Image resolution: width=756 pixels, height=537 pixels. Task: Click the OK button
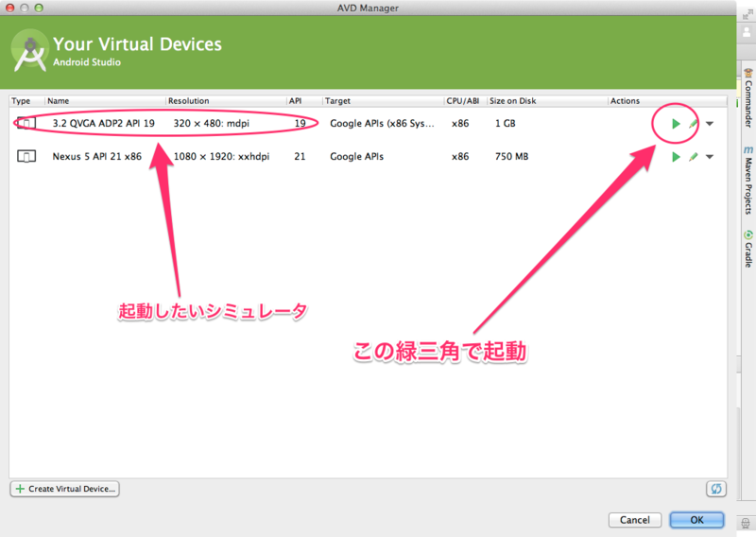(x=696, y=520)
